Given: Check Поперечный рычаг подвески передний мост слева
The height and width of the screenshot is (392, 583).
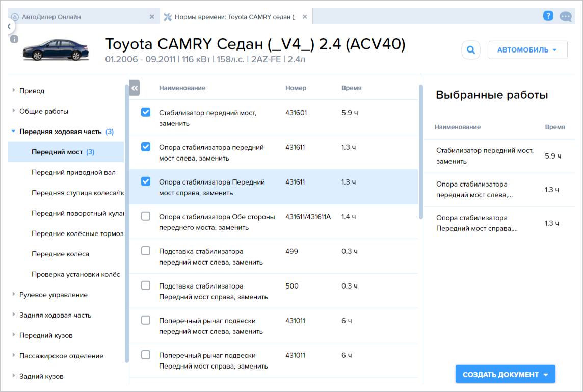Looking at the screenshot, I should coord(146,320).
